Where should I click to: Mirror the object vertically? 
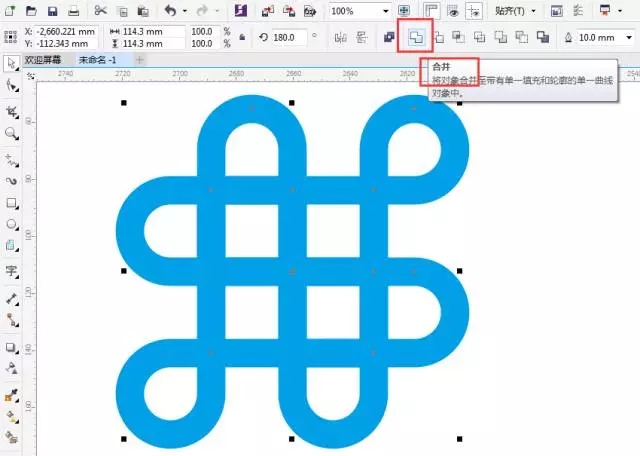click(x=361, y=38)
